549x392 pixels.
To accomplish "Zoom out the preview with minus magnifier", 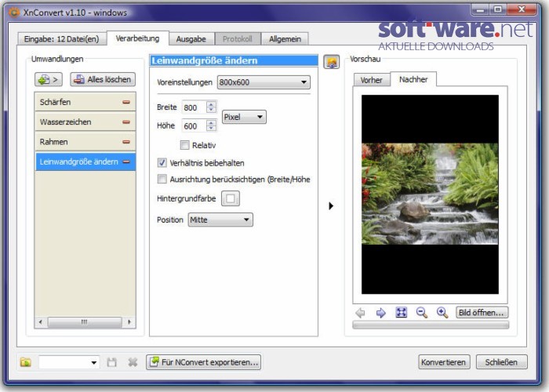I will point(422,312).
